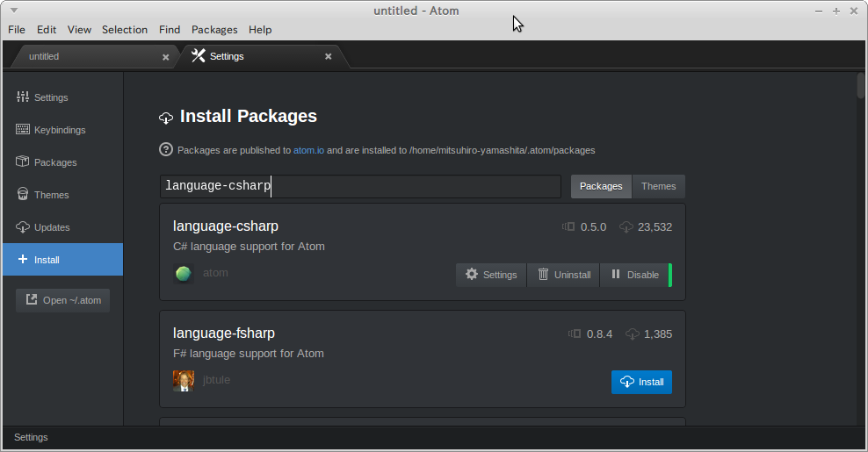Click the Open ~/.atom button

coord(62,300)
